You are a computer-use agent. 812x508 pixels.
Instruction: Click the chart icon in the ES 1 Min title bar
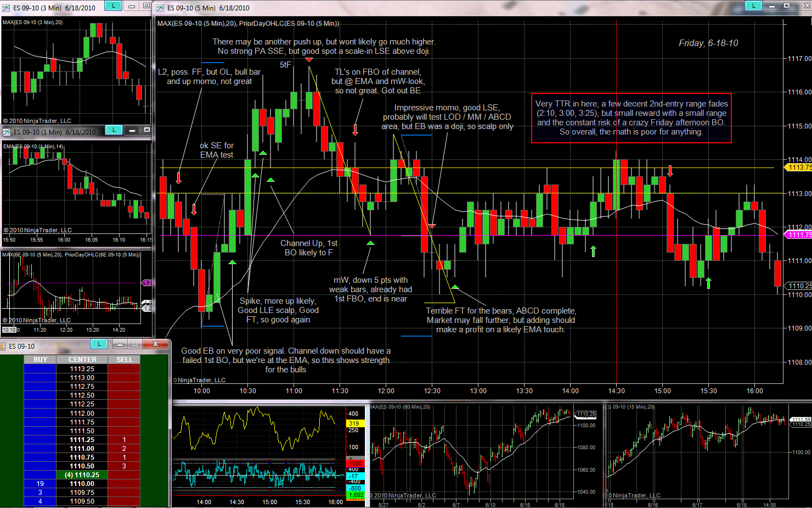click(x=7, y=132)
